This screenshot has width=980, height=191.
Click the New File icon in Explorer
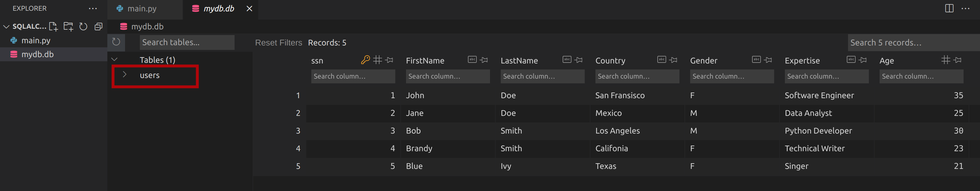[53, 26]
